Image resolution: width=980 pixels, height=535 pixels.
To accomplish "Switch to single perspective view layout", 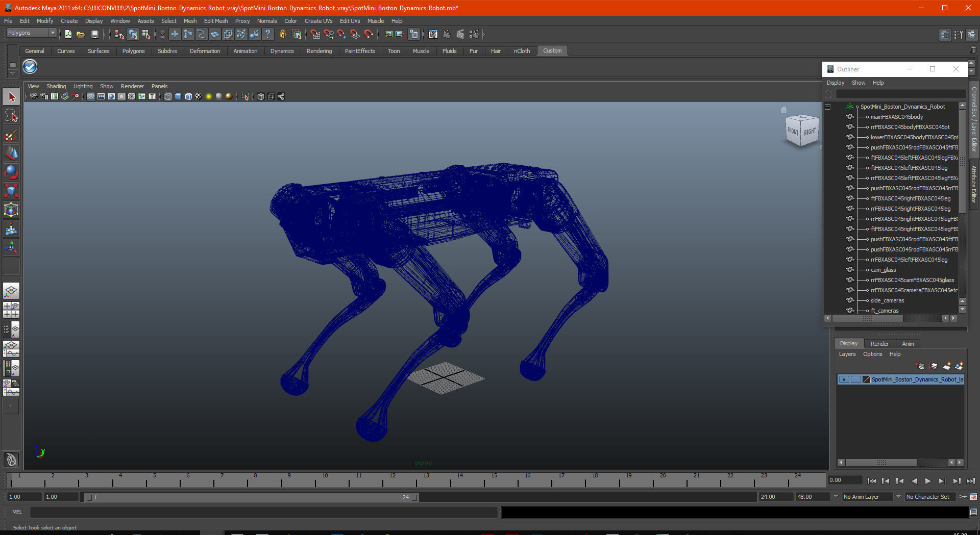I will 11,291.
